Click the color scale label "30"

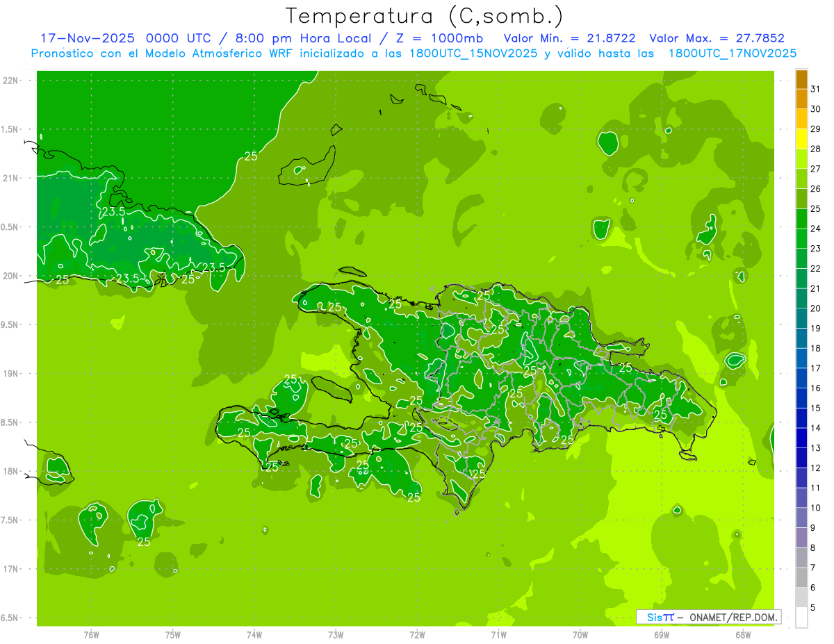point(816,109)
